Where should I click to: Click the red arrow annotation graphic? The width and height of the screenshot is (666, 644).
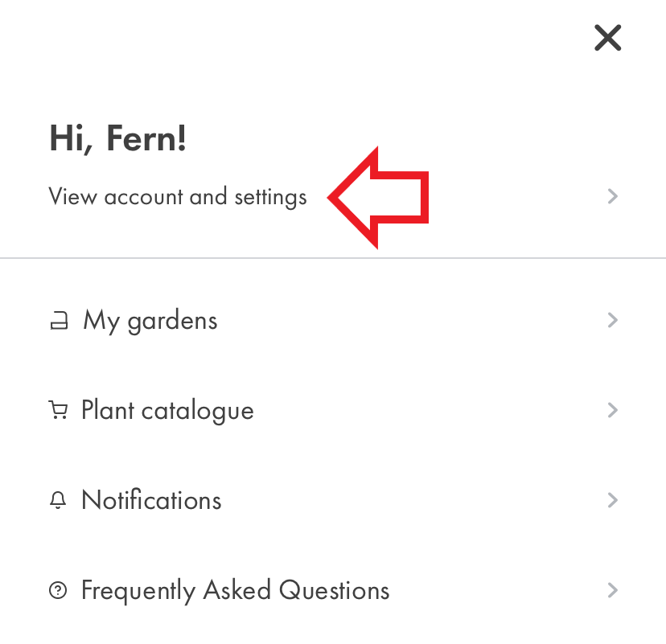(x=377, y=198)
